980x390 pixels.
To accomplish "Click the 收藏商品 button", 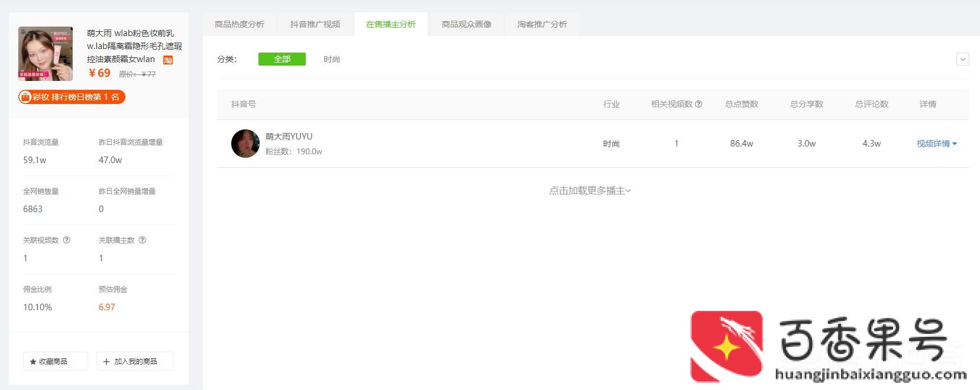I will (56, 361).
